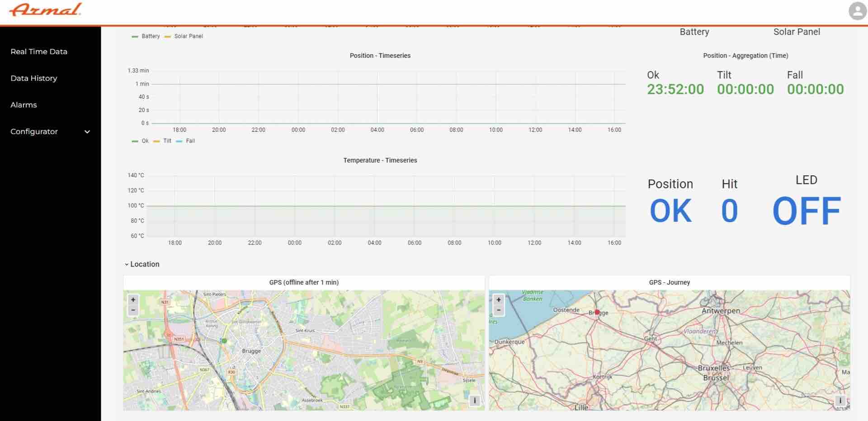Expand the Configurator menu chevron
This screenshot has width=868, height=421.
87,132
